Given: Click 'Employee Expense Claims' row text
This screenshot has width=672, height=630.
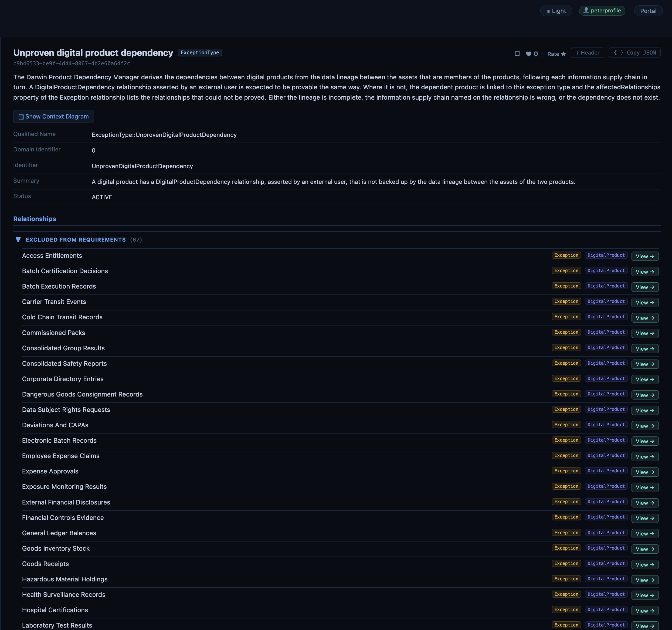Looking at the screenshot, I should pos(60,456).
